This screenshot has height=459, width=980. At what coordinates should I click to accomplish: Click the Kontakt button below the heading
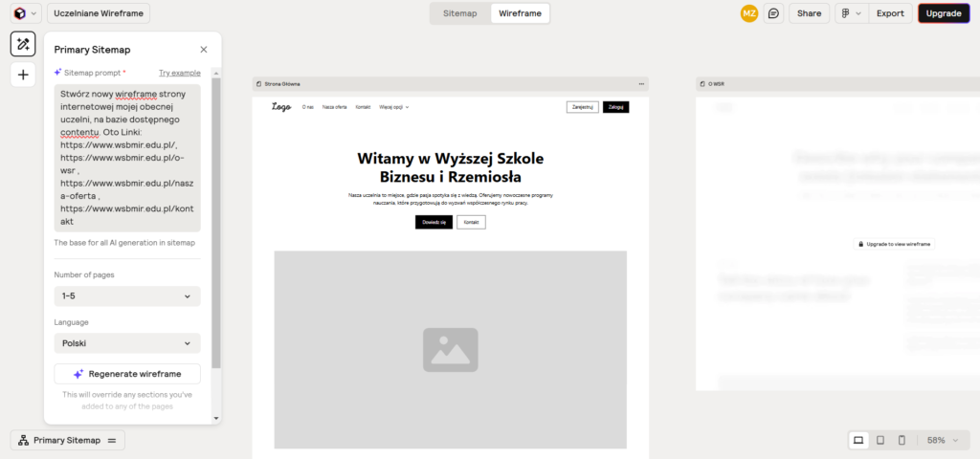[471, 222]
